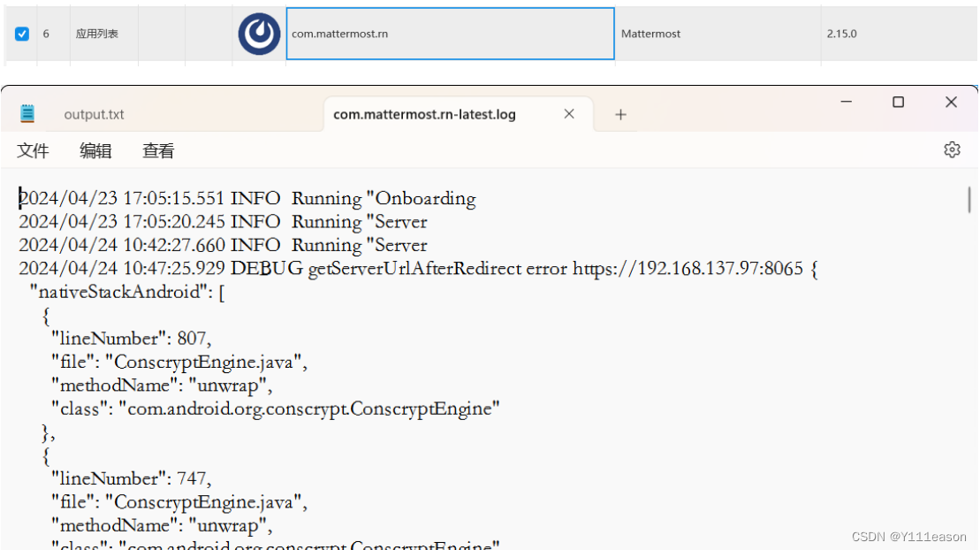Open the 编辑 menu

pyautogui.click(x=95, y=151)
